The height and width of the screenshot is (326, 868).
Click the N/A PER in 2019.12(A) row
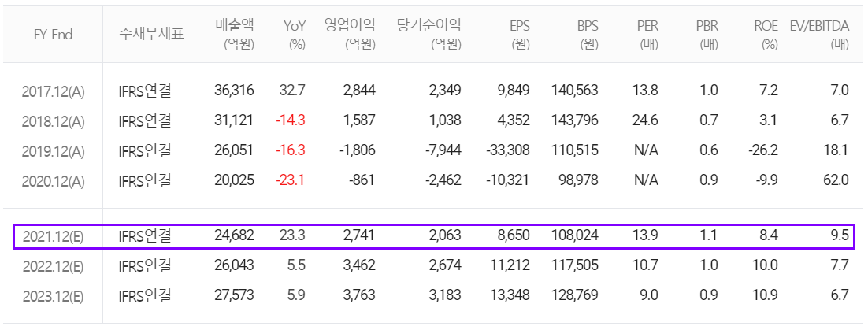[646, 150]
